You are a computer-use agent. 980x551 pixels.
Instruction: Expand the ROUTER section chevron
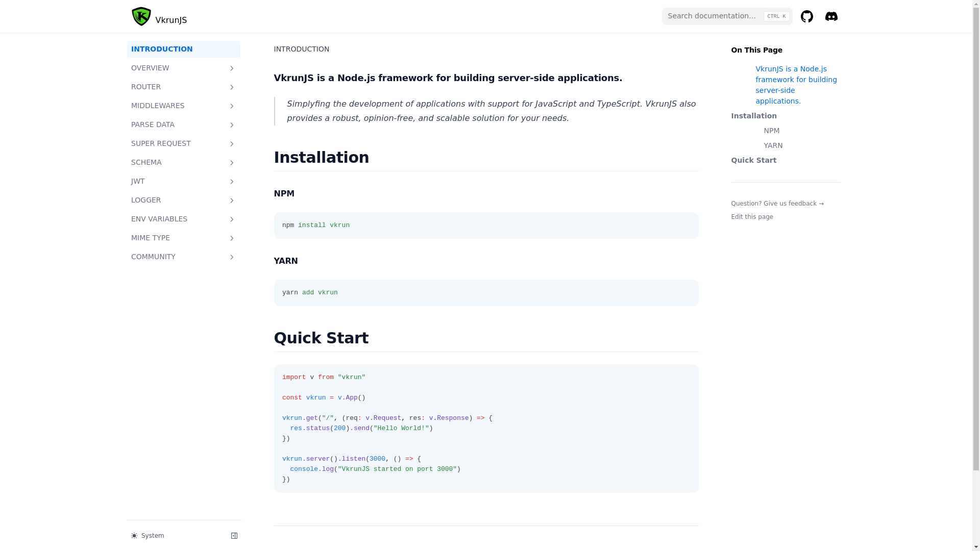[x=232, y=87]
